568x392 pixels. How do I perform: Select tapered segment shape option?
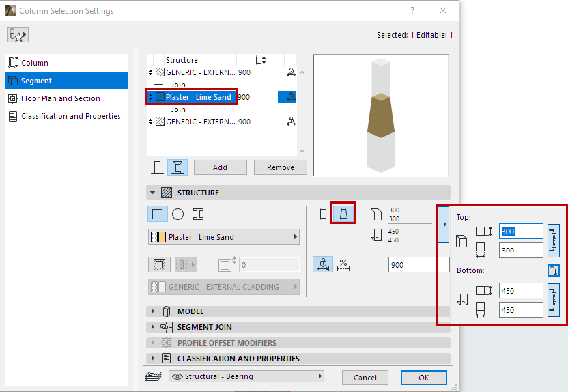tap(343, 213)
